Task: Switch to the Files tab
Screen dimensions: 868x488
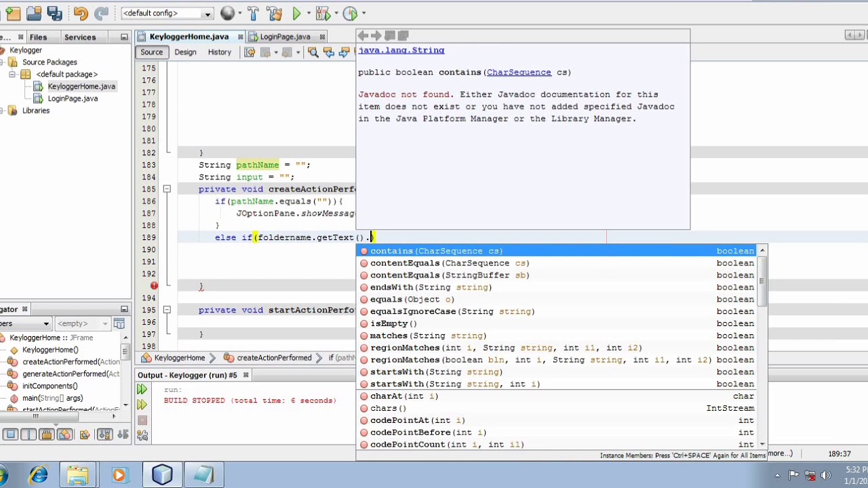Action: point(38,37)
